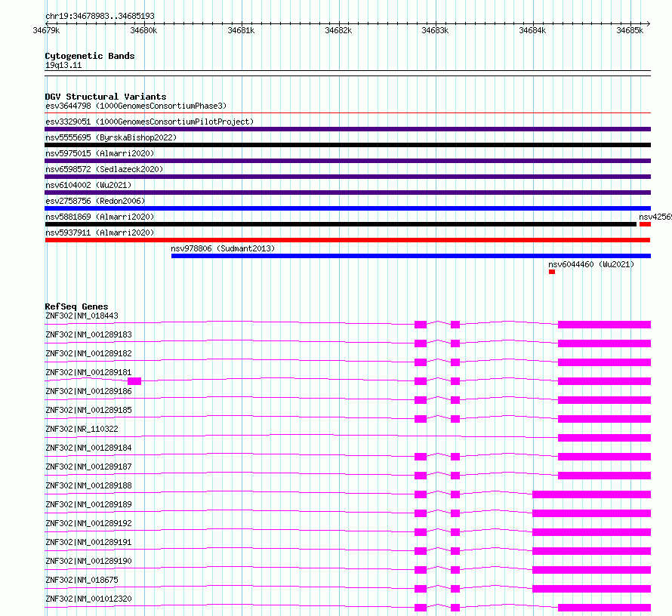Open variant esv3329051 (1000GenomesConsortiumPilotProject) label
Viewport: 672px width, 616px height.
pos(150,122)
